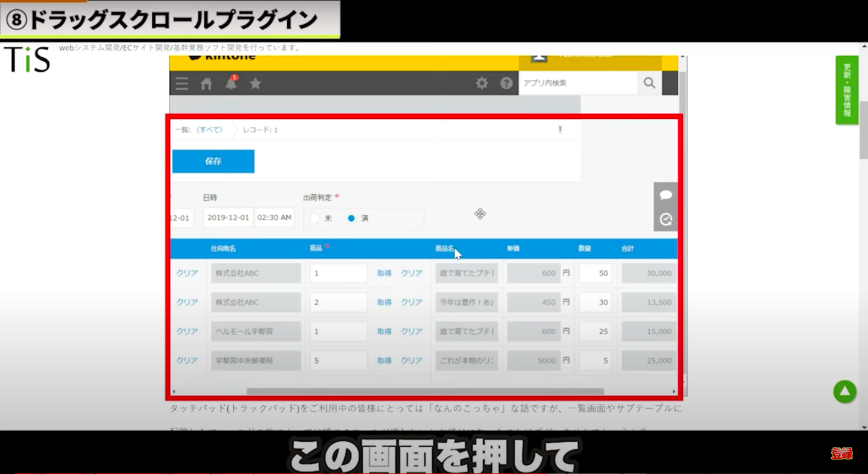
Task: Click the green scroll-to-top arrow
Action: (x=845, y=392)
